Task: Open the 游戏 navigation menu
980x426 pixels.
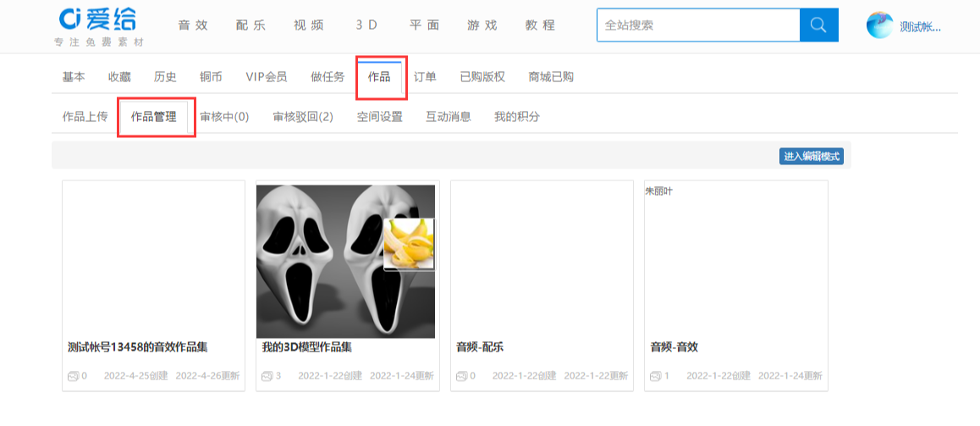Action: tap(482, 25)
